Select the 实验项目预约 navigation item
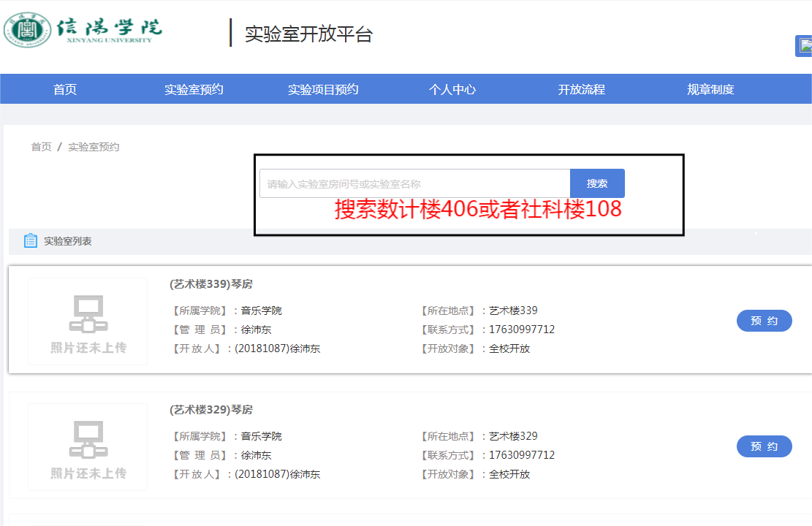The image size is (812, 526). tap(323, 90)
